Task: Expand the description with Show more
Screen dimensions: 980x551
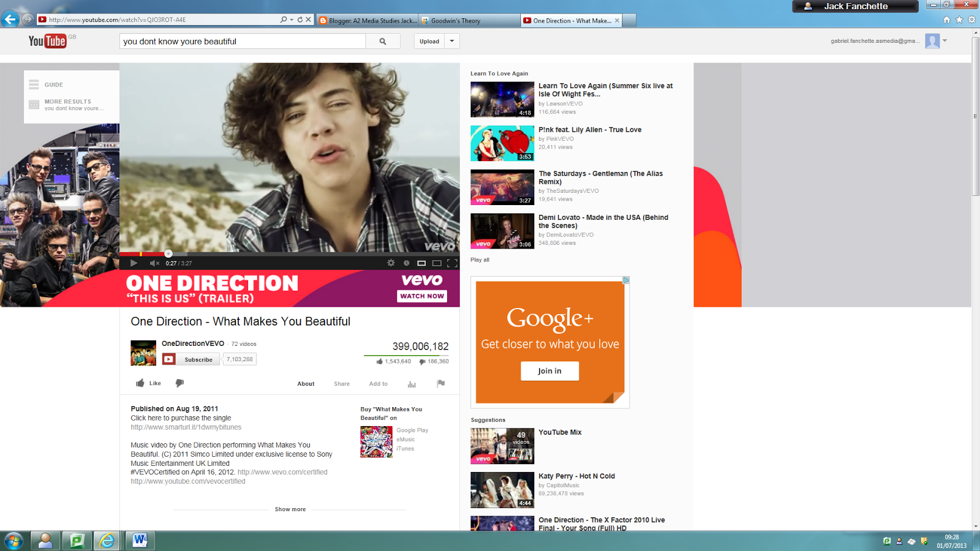Action: (290, 509)
